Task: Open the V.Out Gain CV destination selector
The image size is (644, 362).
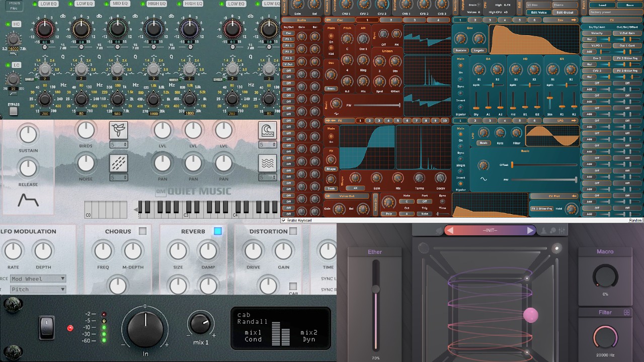Action: coord(627,33)
